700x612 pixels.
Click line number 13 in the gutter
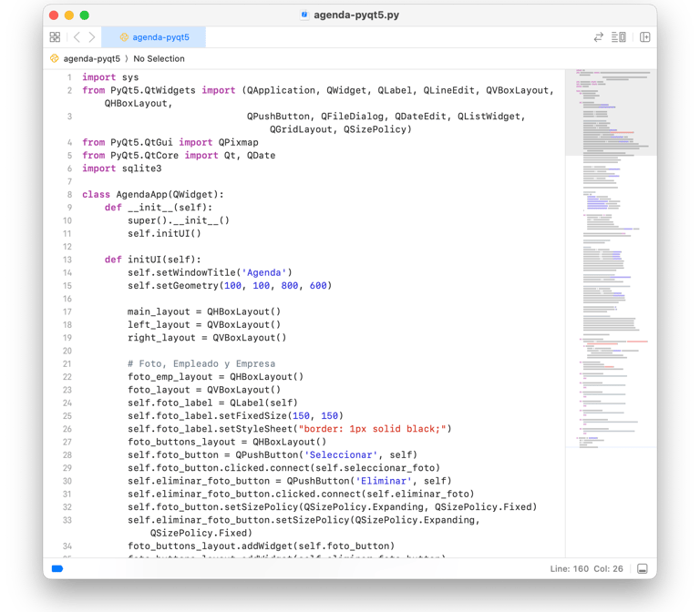67,260
